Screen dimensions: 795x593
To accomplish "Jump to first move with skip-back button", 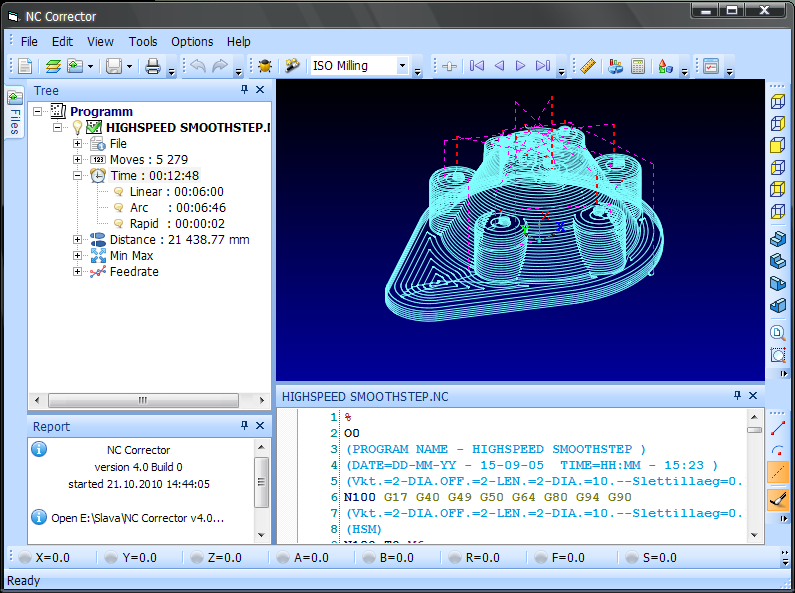I will (477, 66).
